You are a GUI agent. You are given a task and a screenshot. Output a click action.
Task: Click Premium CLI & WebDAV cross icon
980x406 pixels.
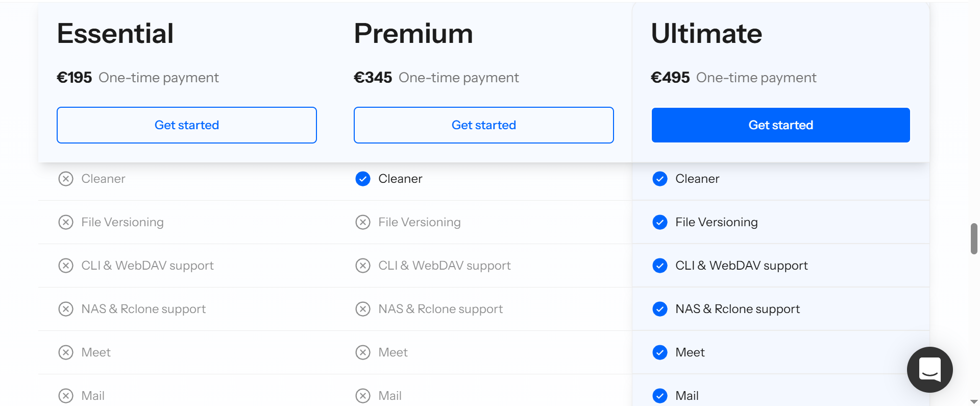[x=363, y=266]
